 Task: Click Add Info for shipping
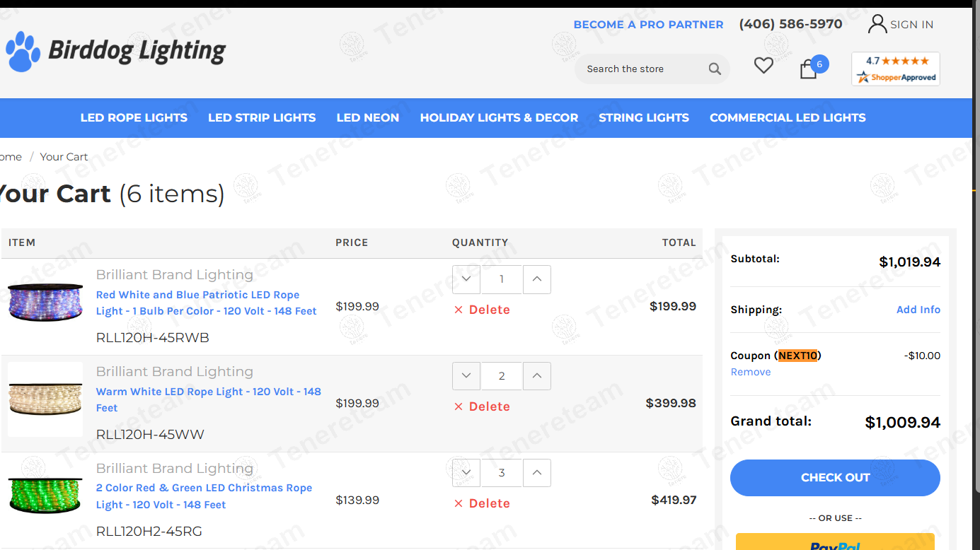(918, 310)
